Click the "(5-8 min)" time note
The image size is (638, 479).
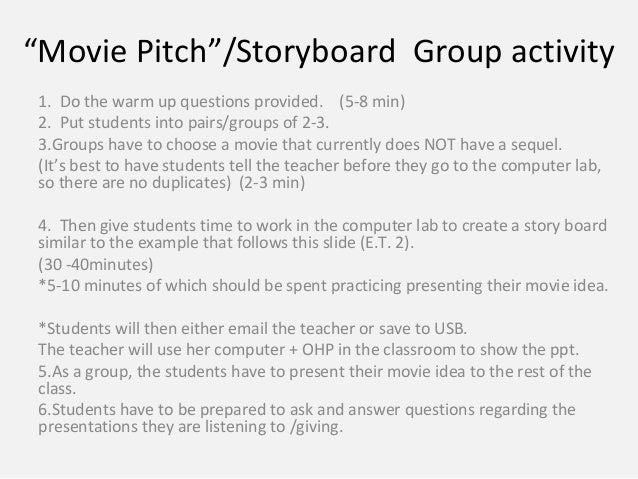click(372, 102)
